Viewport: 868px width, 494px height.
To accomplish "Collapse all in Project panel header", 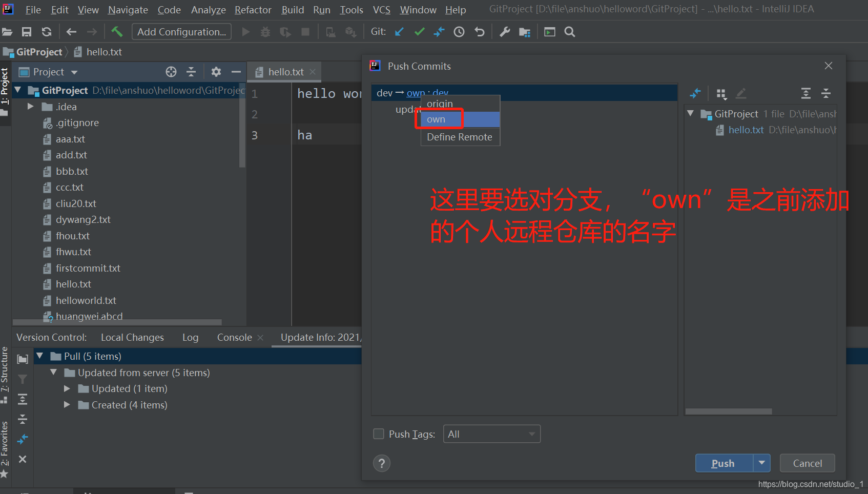I will tap(191, 72).
